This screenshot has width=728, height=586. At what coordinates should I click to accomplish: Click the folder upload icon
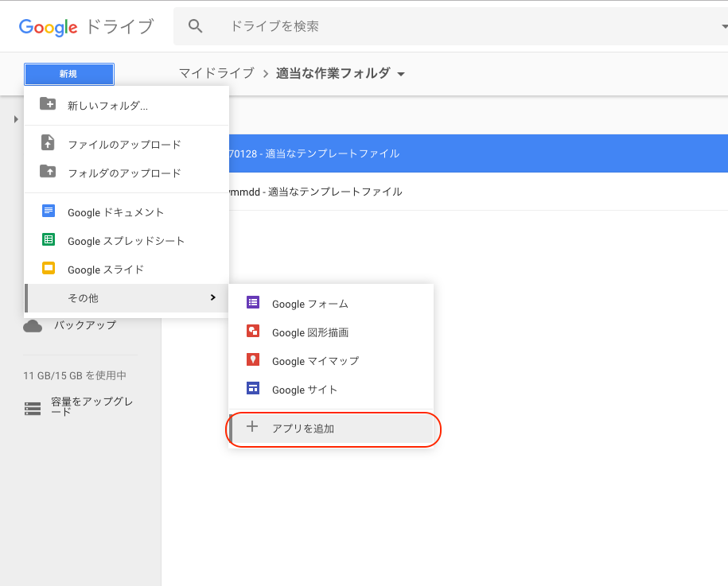click(x=48, y=172)
